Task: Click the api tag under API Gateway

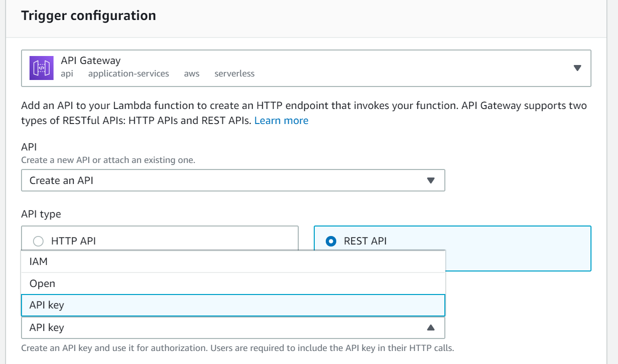Action: tap(67, 73)
